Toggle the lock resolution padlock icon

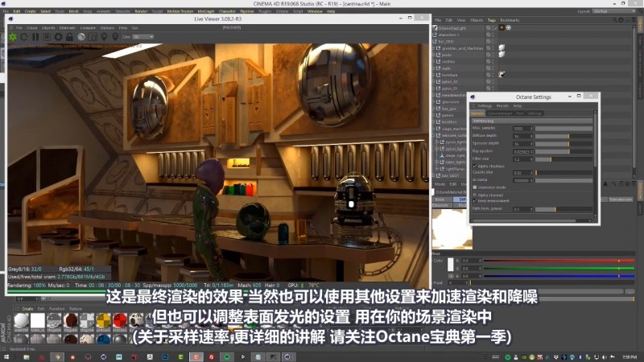(x=69, y=37)
